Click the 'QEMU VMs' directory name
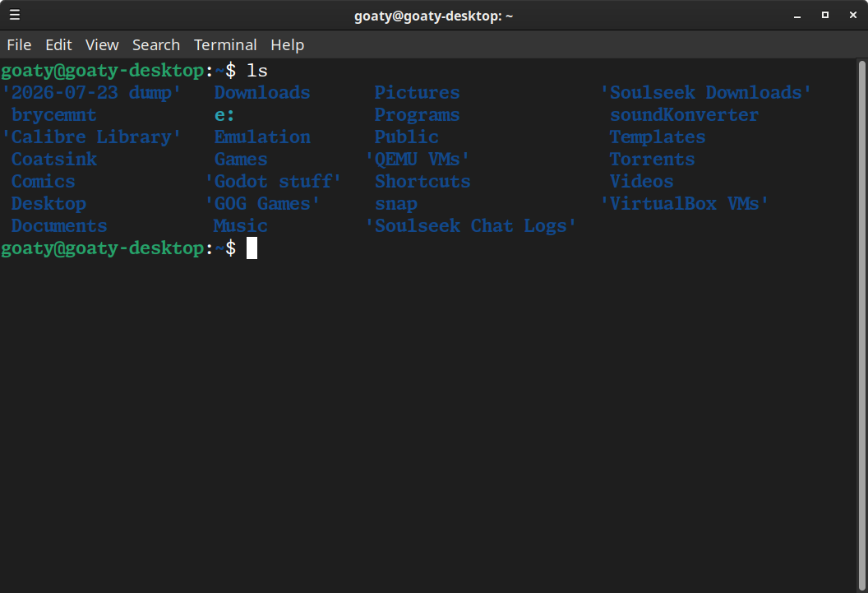This screenshot has width=868, height=593. pyautogui.click(x=418, y=159)
